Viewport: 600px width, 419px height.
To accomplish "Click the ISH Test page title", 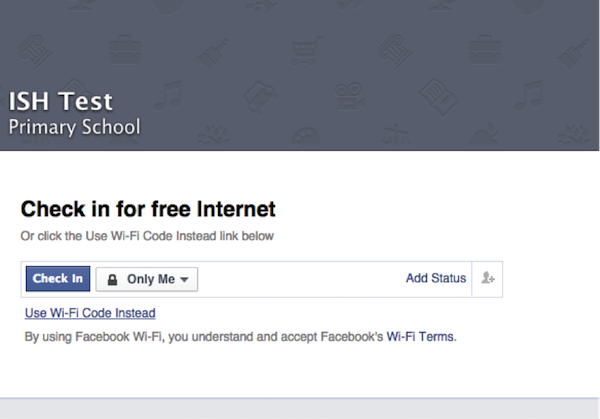I will tap(61, 101).
